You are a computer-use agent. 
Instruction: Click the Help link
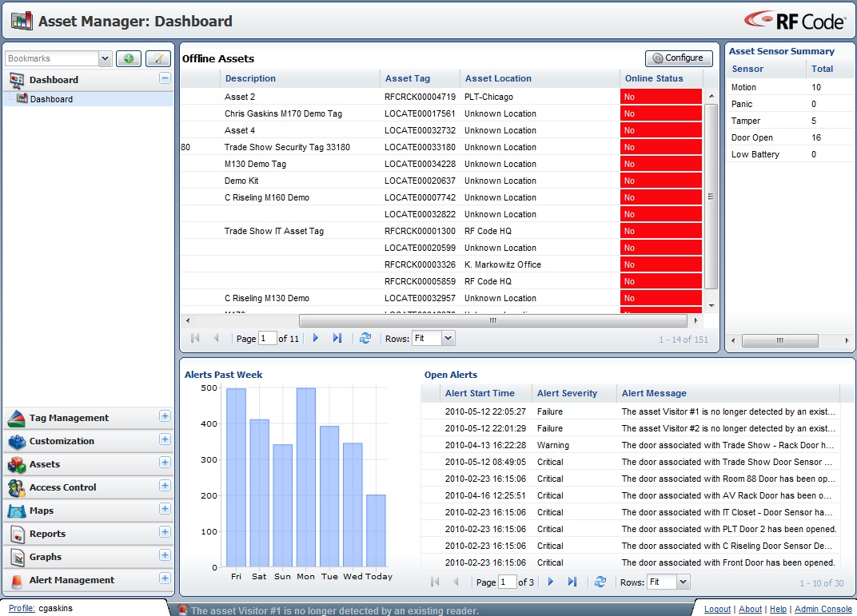point(779,609)
